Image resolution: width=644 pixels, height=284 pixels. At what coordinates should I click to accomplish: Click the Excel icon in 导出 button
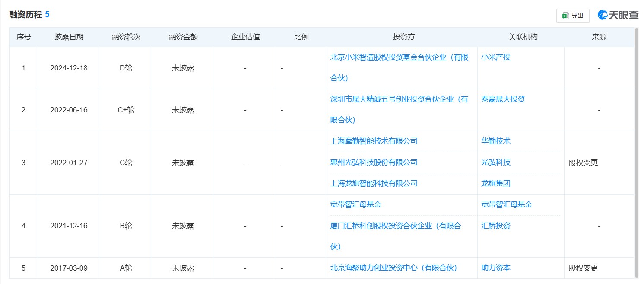tap(565, 16)
